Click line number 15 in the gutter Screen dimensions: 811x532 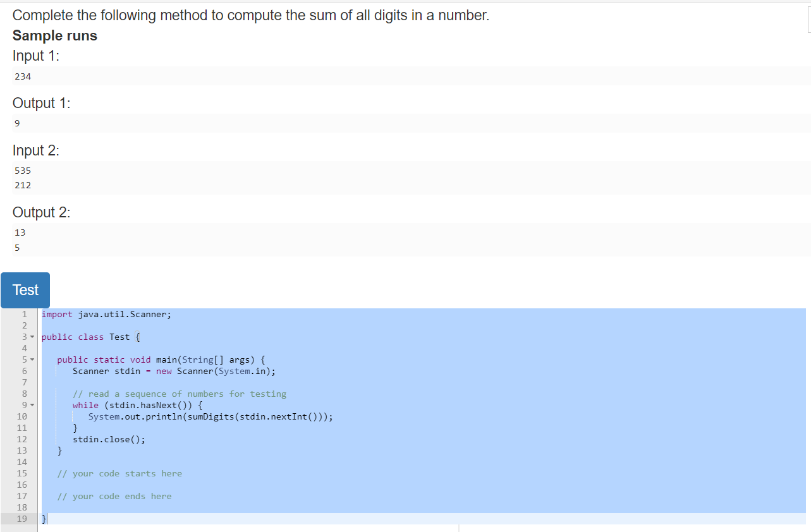tap(22, 473)
